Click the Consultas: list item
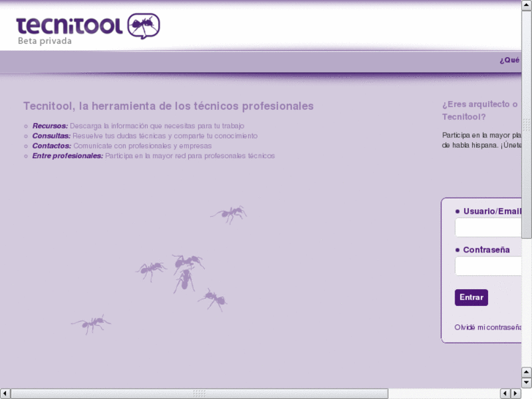The height and width of the screenshot is (399, 532). pyautogui.click(x=145, y=136)
